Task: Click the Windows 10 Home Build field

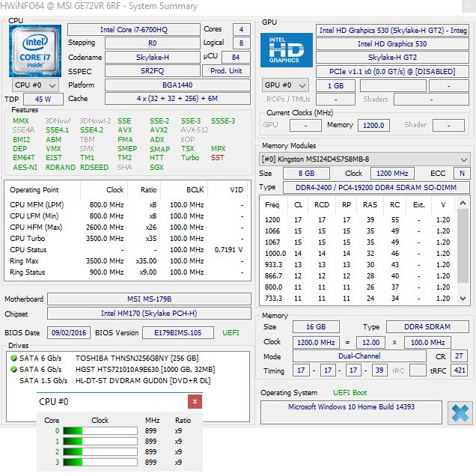Action: [x=351, y=412]
